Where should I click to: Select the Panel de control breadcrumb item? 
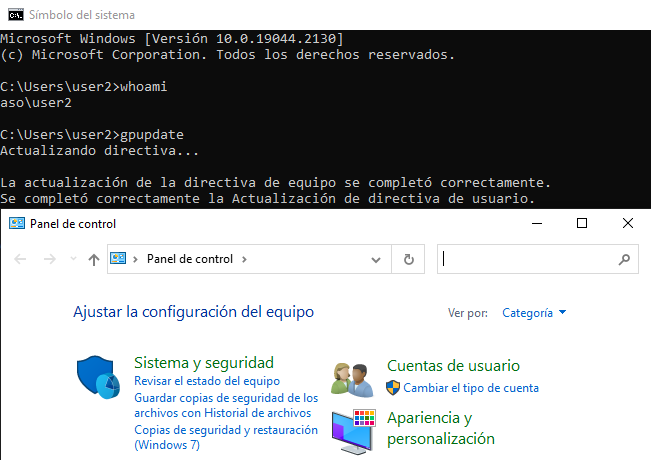point(189,259)
